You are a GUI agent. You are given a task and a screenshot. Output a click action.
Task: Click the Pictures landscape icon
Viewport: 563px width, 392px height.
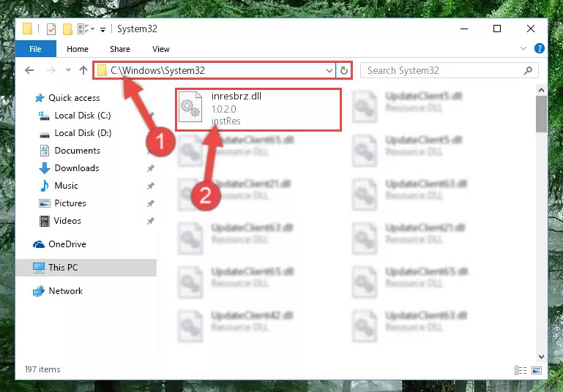click(x=45, y=203)
